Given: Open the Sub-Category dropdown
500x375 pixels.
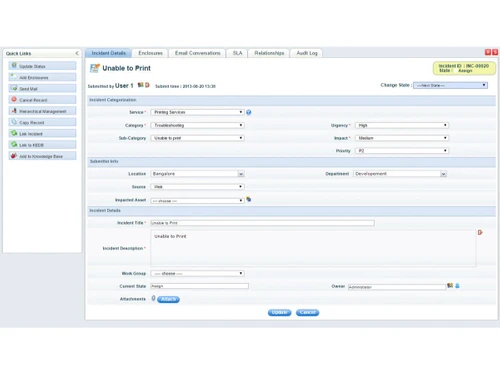Looking at the screenshot, I should click(197, 138).
